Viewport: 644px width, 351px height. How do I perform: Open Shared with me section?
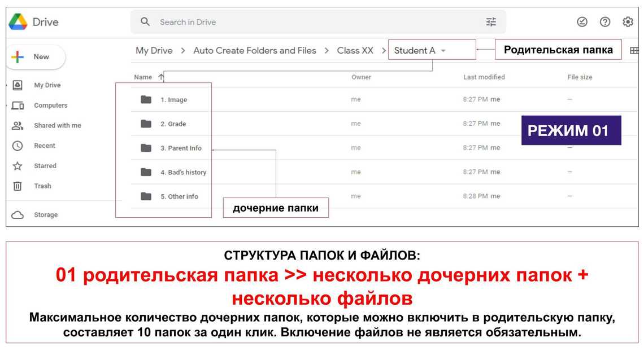pyautogui.click(x=57, y=126)
